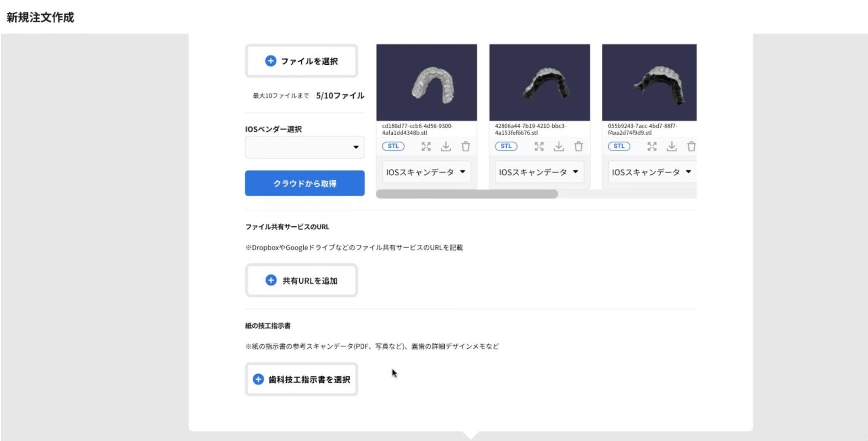Click the IOSベンダー選択 label
868x441 pixels.
[273, 129]
